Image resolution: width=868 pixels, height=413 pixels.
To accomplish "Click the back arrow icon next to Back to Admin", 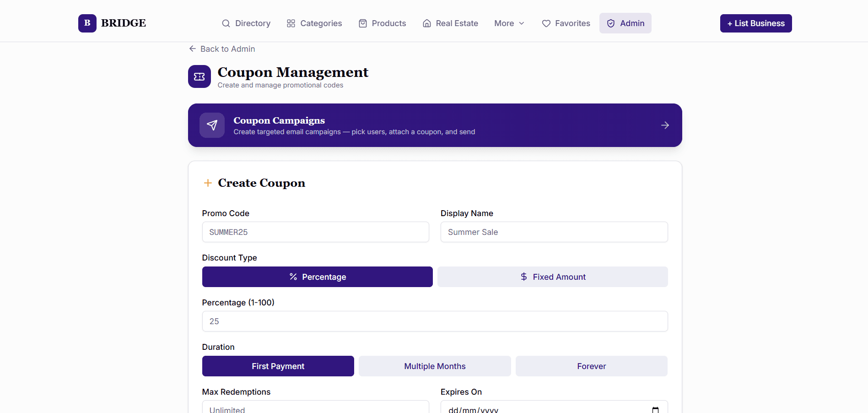I will [193, 49].
